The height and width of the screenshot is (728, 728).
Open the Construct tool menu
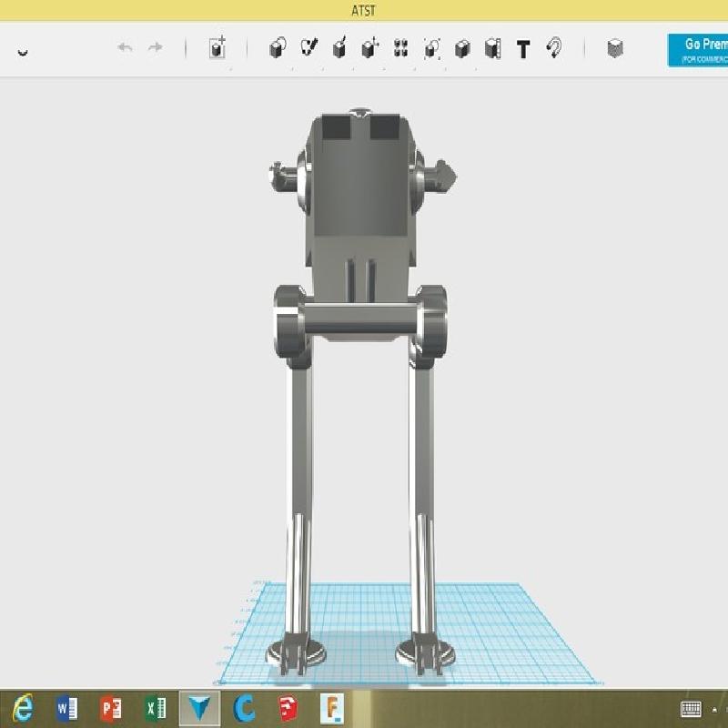coord(339,47)
